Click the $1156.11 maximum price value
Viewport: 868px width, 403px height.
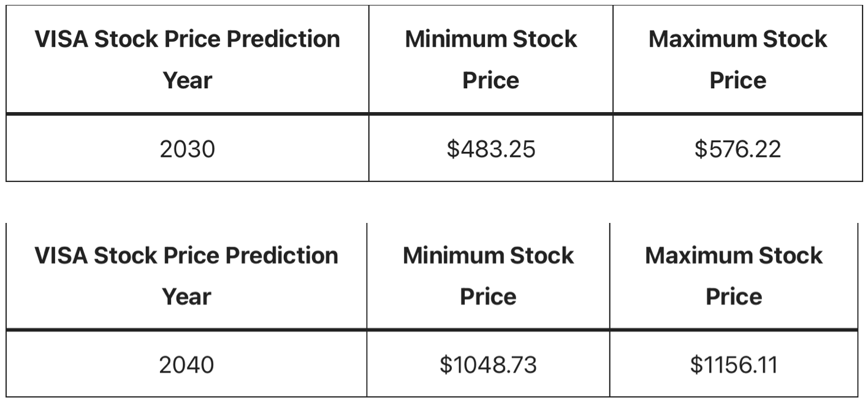(x=734, y=365)
